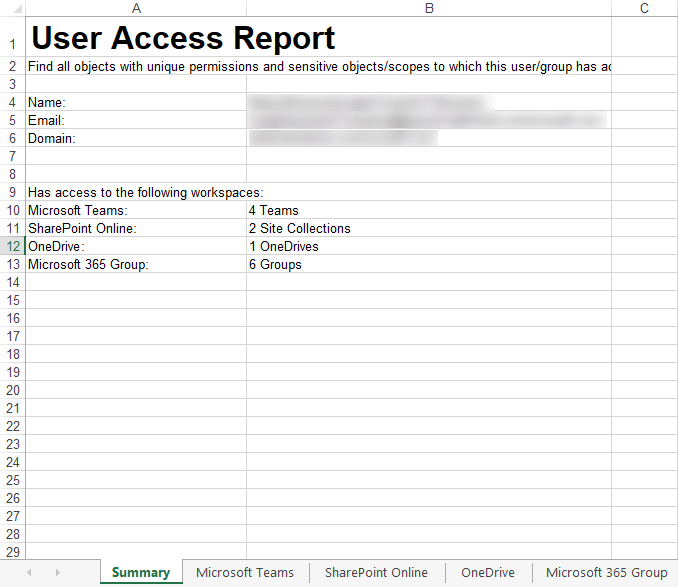Screen dimensions: 678x587
Task: Select column B header
Action: click(429, 8)
